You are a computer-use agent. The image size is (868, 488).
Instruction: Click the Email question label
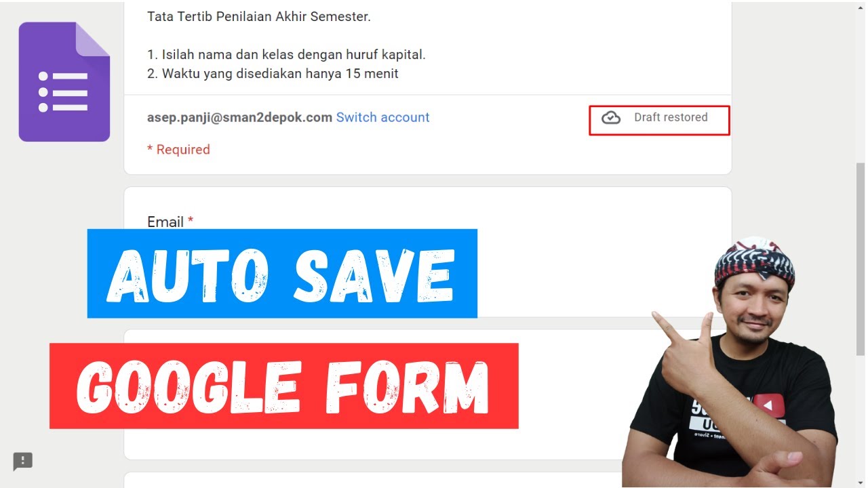[x=165, y=222]
